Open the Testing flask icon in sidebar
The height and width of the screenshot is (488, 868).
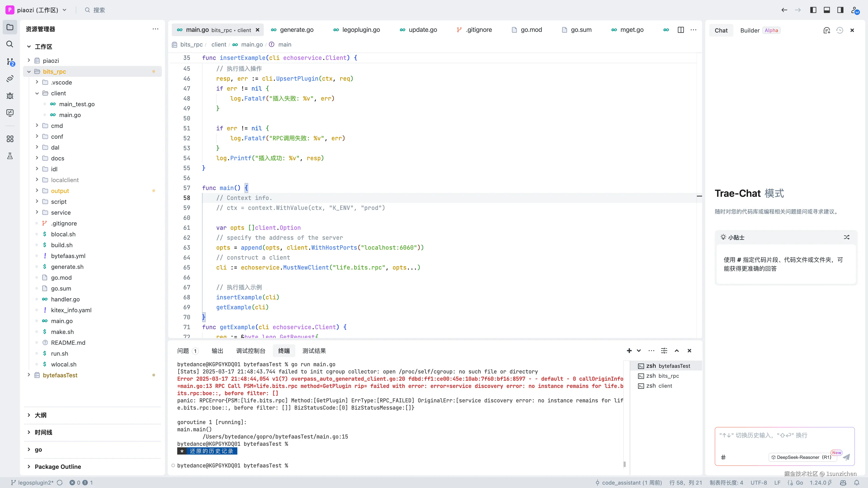coord(10,156)
